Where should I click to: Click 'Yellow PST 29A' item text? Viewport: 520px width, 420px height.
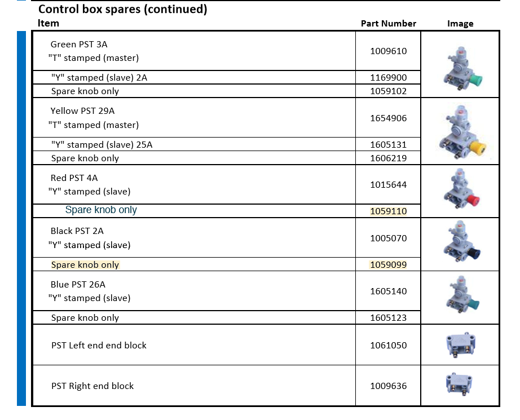pos(82,111)
